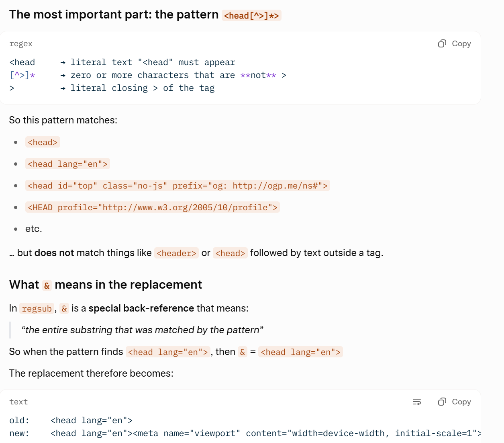504x443 pixels.
Task: Click the <header> inline code snippet
Action: click(x=176, y=253)
